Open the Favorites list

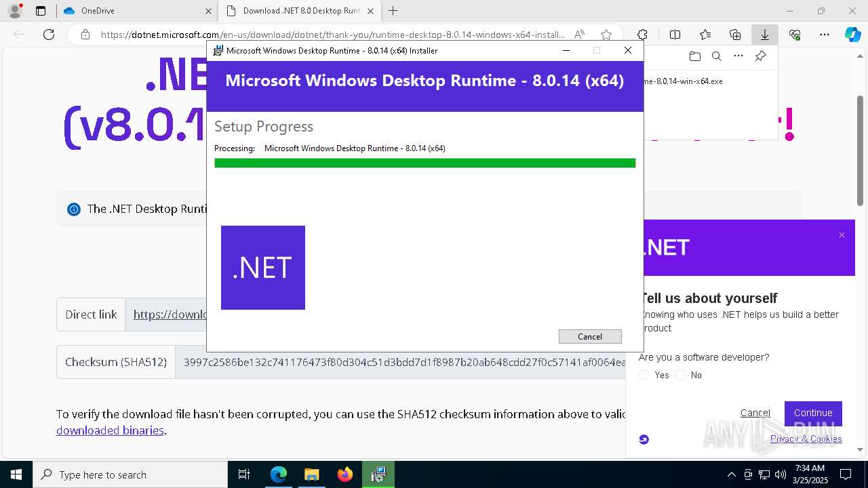(705, 35)
